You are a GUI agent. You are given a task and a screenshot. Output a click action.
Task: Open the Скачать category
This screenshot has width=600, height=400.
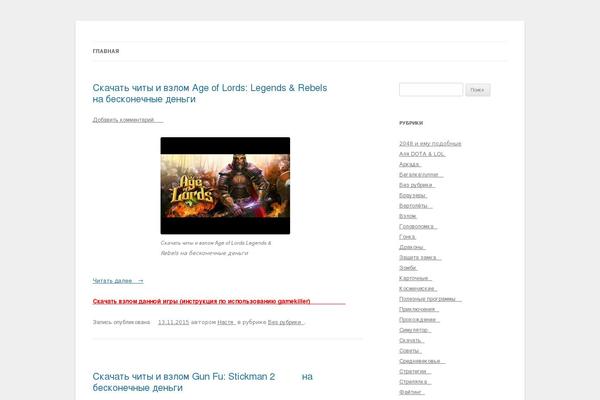click(x=411, y=340)
